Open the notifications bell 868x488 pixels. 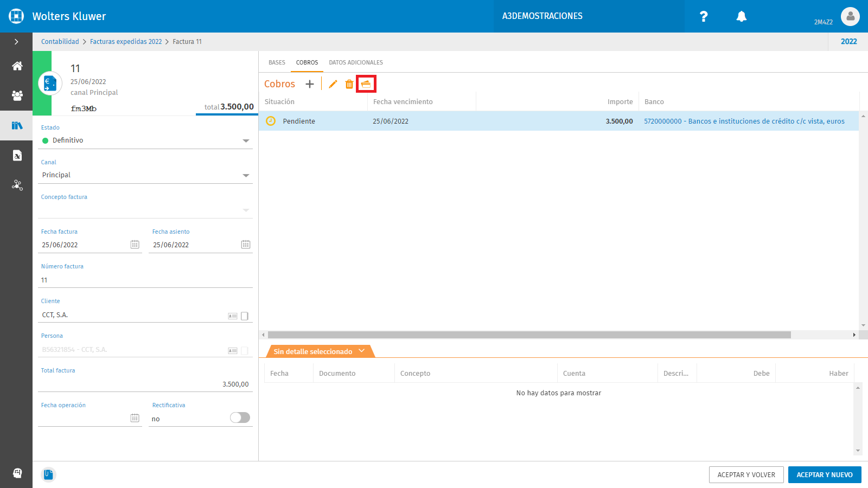(742, 16)
